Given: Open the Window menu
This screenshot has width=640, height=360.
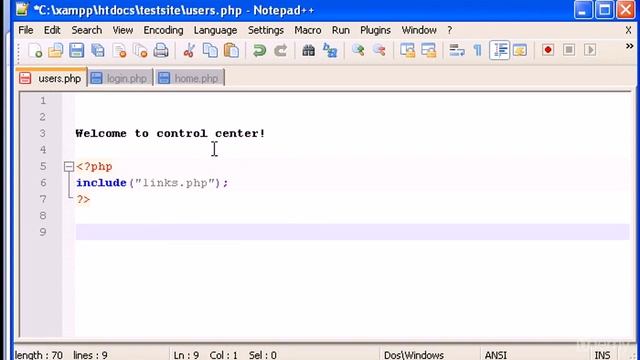Looking at the screenshot, I should coord(419,30).
